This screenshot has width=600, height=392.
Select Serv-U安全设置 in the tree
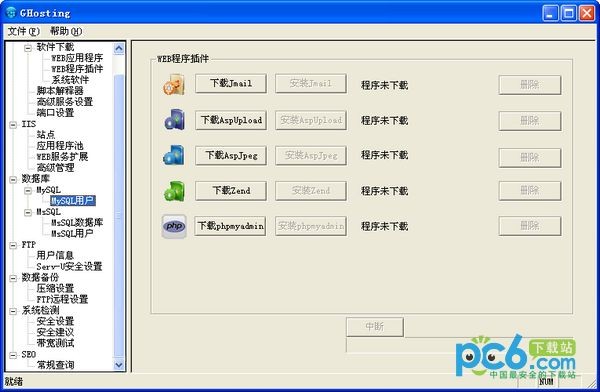point(70,267)
